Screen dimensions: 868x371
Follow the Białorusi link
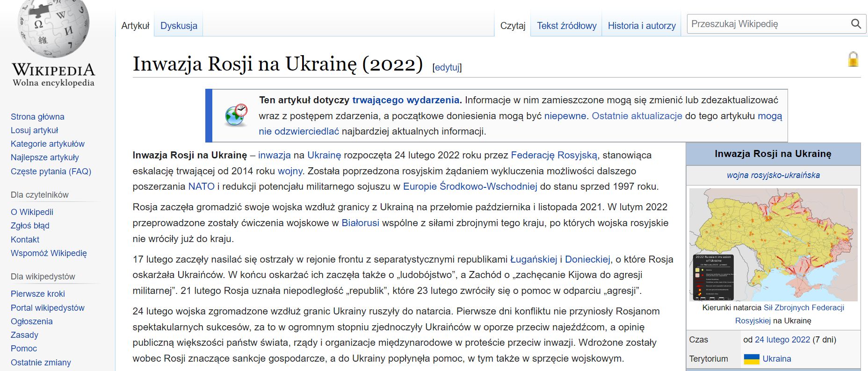(361, 223)
